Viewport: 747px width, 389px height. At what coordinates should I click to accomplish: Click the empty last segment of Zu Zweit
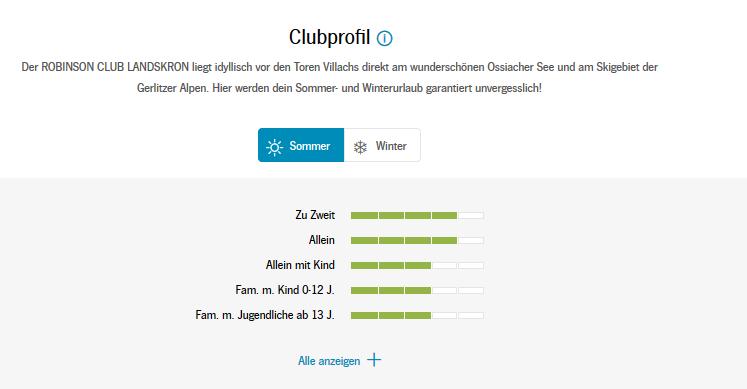point(471,216)
